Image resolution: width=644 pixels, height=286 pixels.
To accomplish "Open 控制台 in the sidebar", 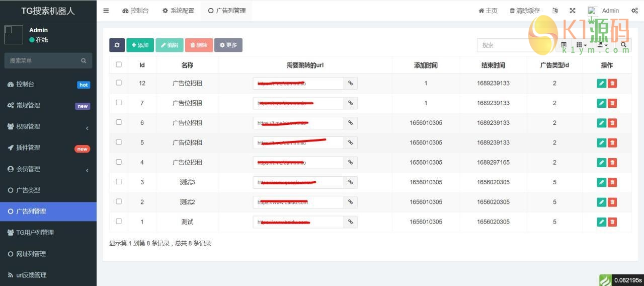I will [48, 84].
